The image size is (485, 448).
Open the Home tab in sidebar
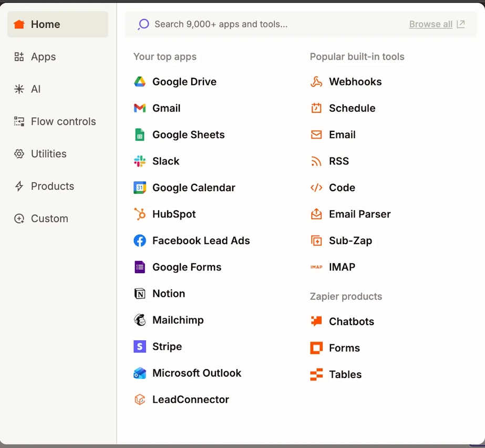(x=58, y=25)
